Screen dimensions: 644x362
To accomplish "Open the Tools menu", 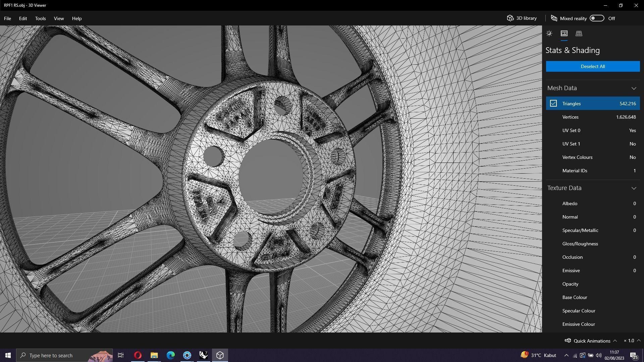I will pyautogui.click(x=40, y=18).
